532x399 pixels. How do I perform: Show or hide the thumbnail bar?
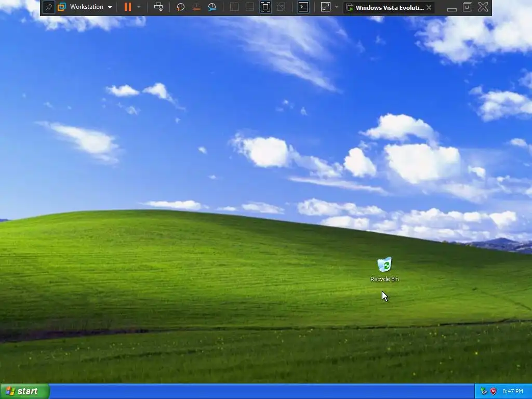(250, 7)
